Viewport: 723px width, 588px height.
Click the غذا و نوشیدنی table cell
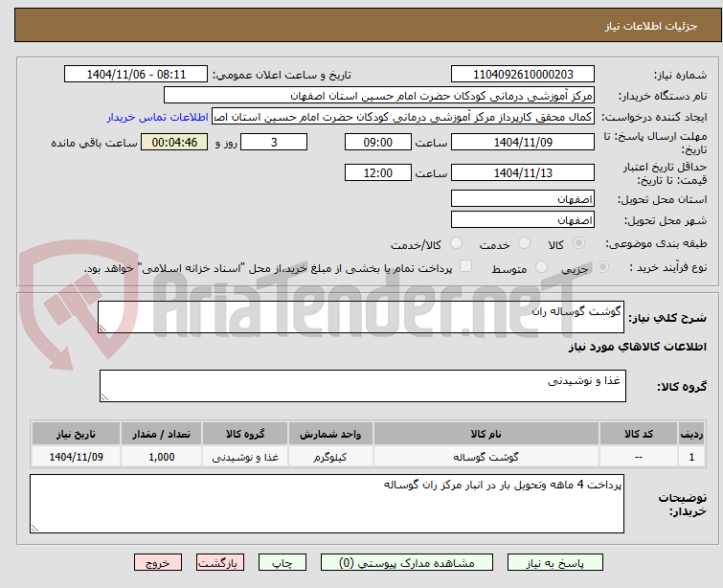[x=245, y=457]
